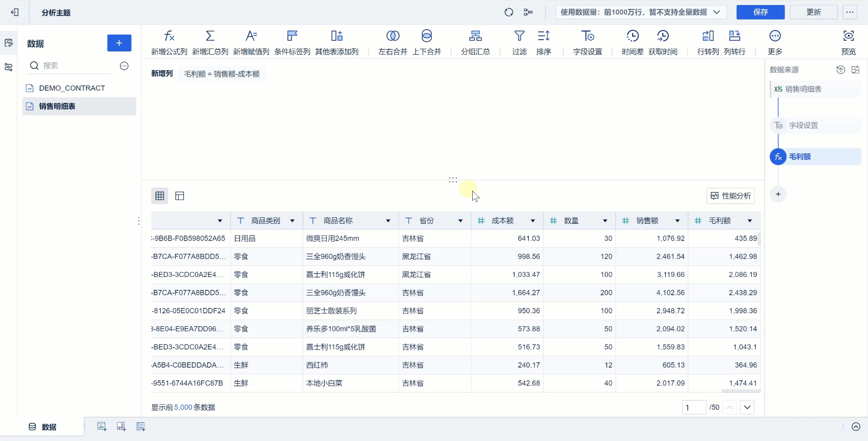Click the page number input field
Screen dimensions: 868x441
click(694, 407)
